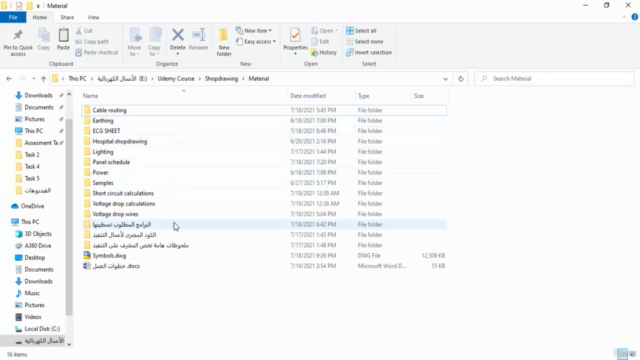Open the recent locations dropdown arrow
Viewport: 640px width, 360px height.
point(33,79)
